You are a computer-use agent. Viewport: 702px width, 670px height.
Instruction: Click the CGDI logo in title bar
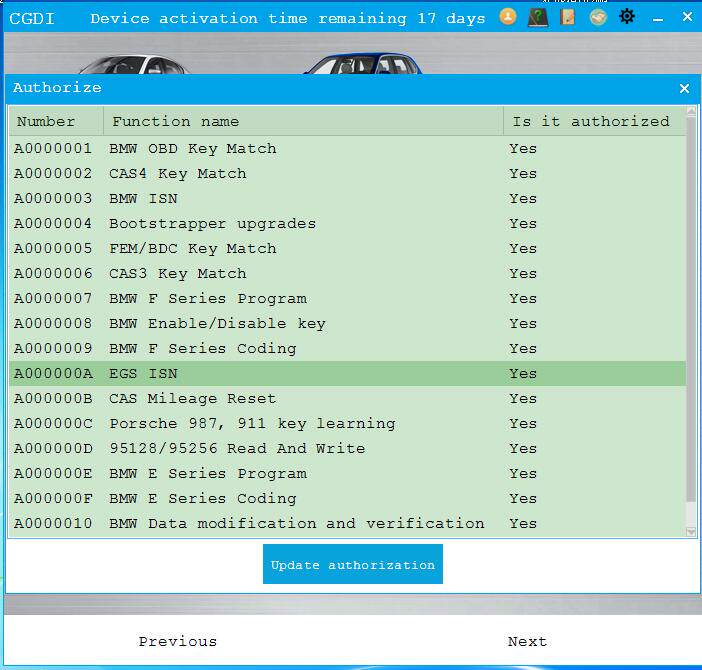(32, 19)
